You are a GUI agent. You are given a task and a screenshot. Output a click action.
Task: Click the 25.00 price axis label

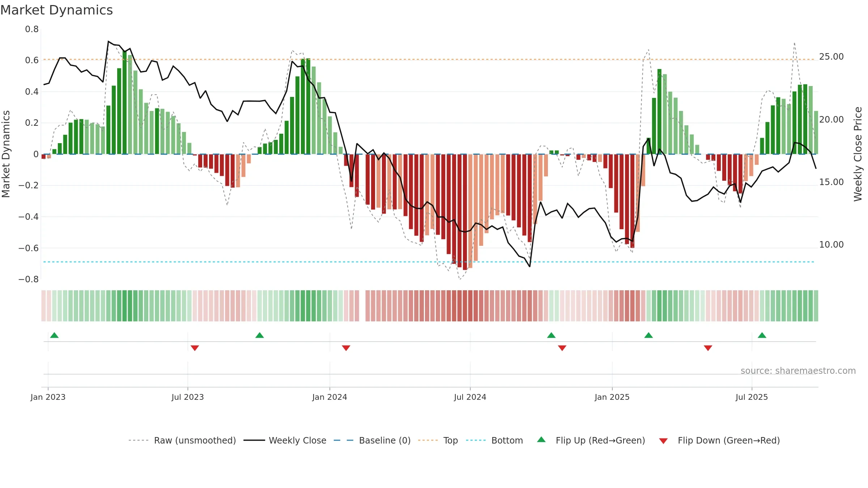click(x=831, y=57)
